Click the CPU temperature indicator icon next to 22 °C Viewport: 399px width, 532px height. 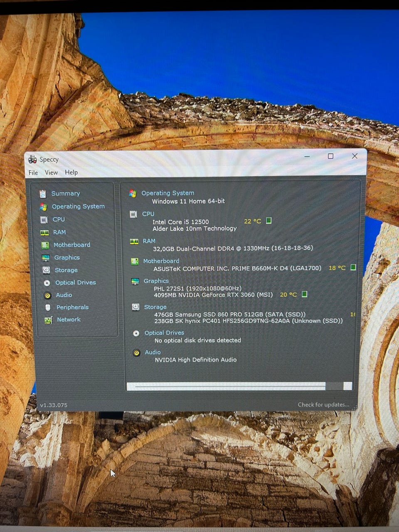268,221
